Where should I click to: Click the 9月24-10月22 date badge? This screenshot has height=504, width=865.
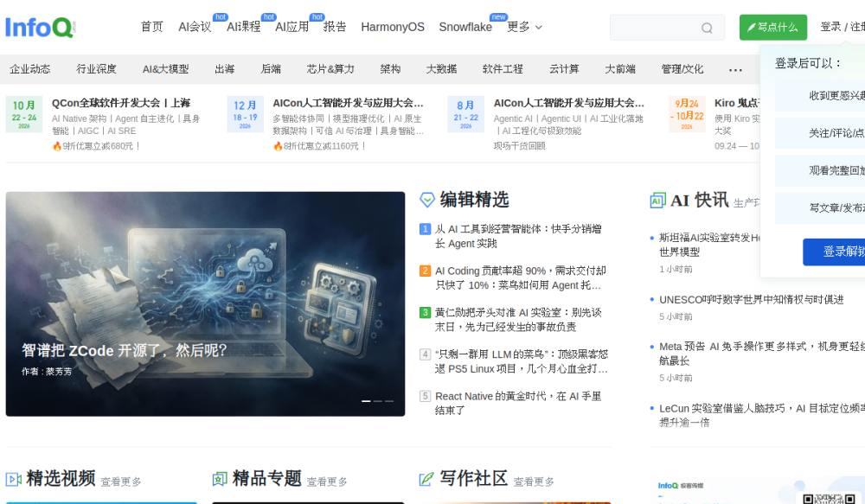pos(687,114)
